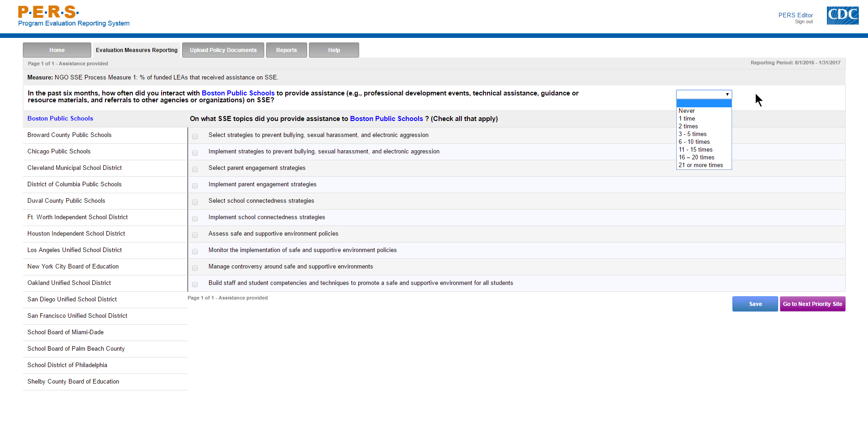The image size is (868, 421).
Task: Choose '11 - 15 times' from the dropdown
Action: (x=704, y=150)
